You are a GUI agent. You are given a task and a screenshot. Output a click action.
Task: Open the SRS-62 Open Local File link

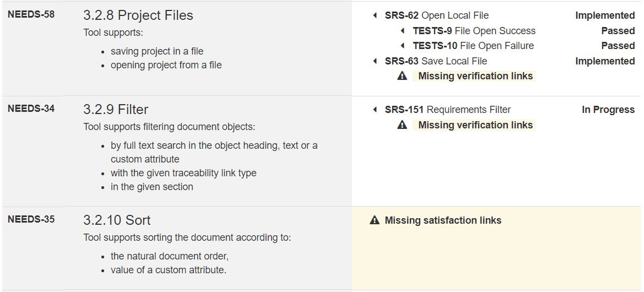(436, 15)
